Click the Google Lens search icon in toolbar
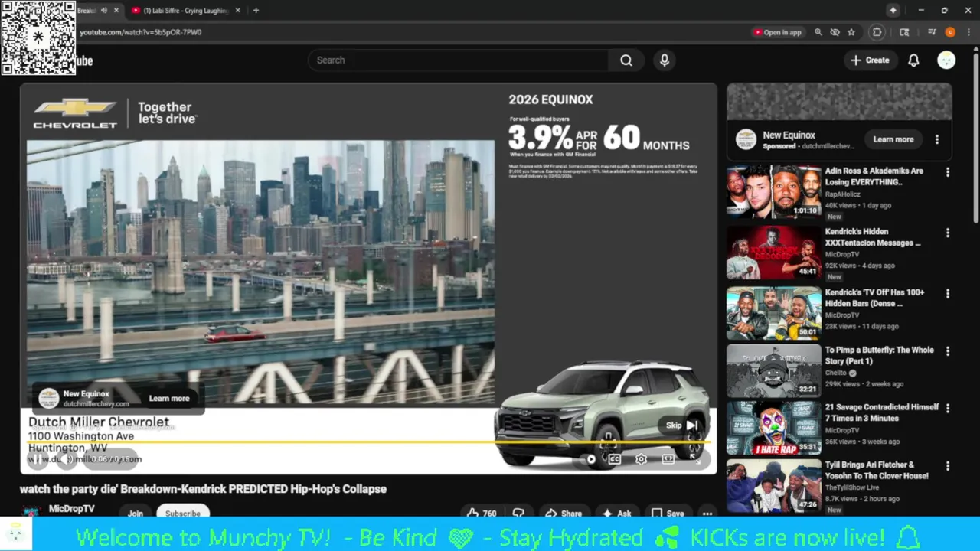Image resolution: width=980 pixels, height=551 pixels. pos(904,32)
